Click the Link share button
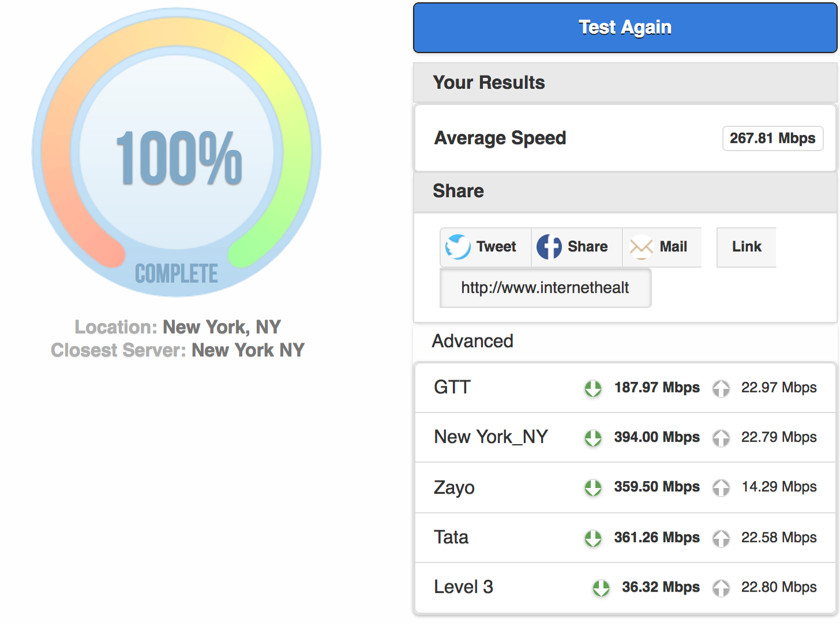This screenshot has height=623, width=840. pos(746,247)
